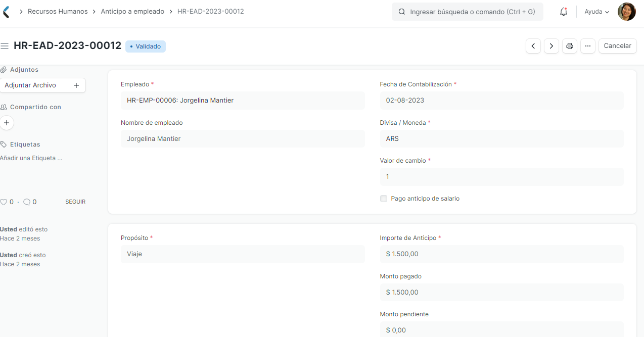Click 'Usted editó esto' timeline entry

pos(24,229)
